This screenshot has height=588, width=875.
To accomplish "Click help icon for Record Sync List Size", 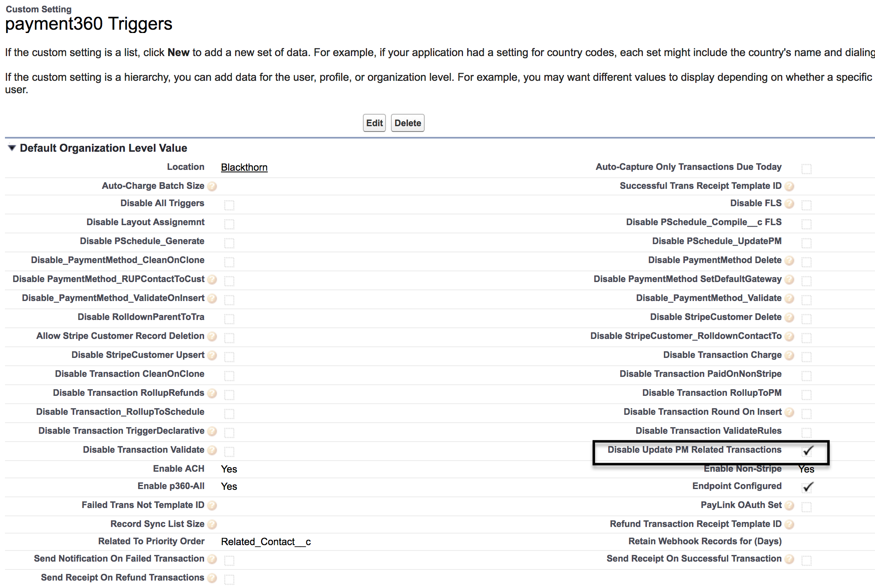I will 212,524.
